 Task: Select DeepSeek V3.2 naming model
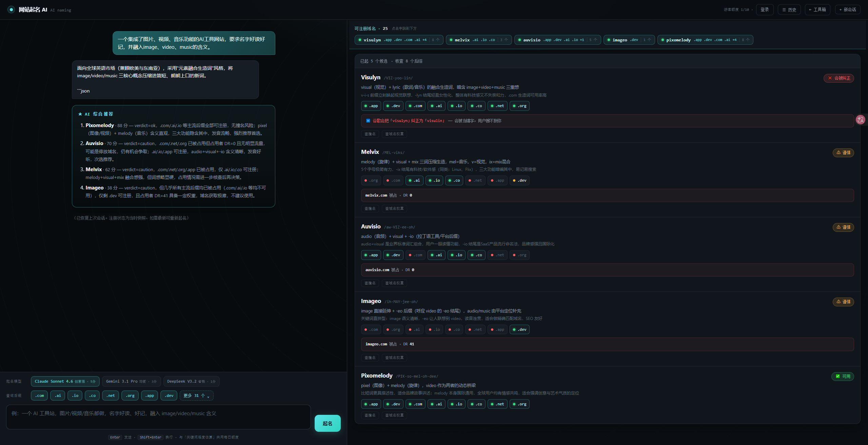click(192, 381)
